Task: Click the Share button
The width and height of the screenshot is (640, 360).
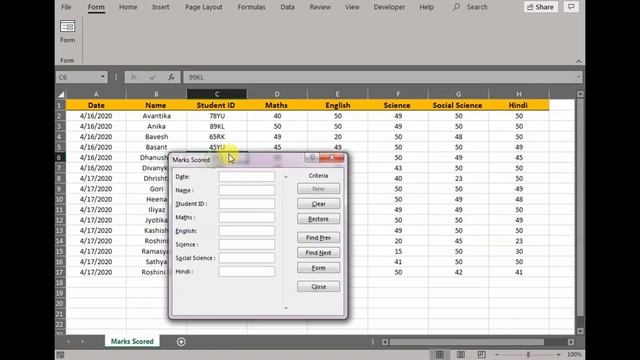Action: [x=541, y=7]
